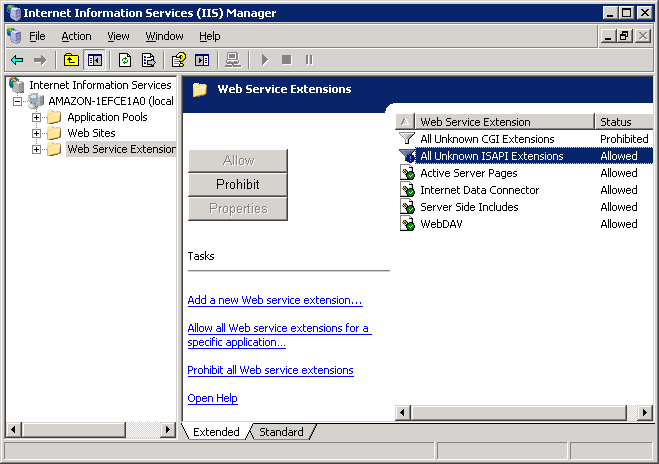Select Web Sites tree label
The height and width of the screenshot is (464, 659).
coord(91,133)
